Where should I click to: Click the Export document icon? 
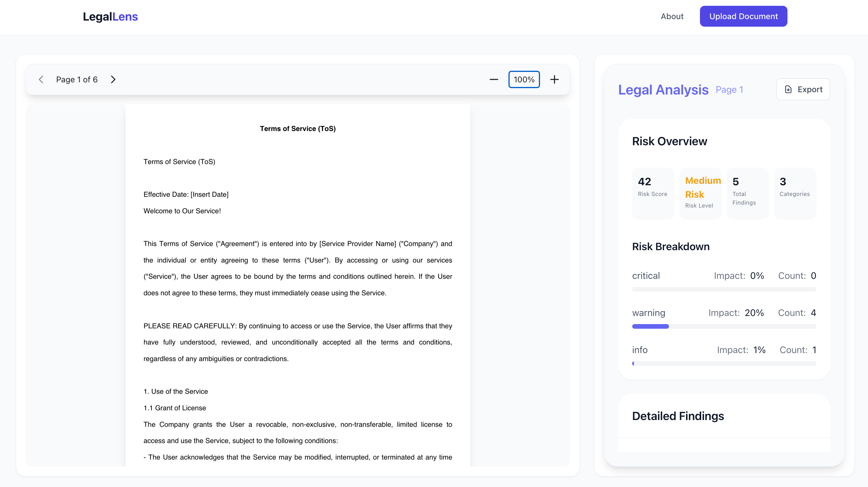(788, 89)
